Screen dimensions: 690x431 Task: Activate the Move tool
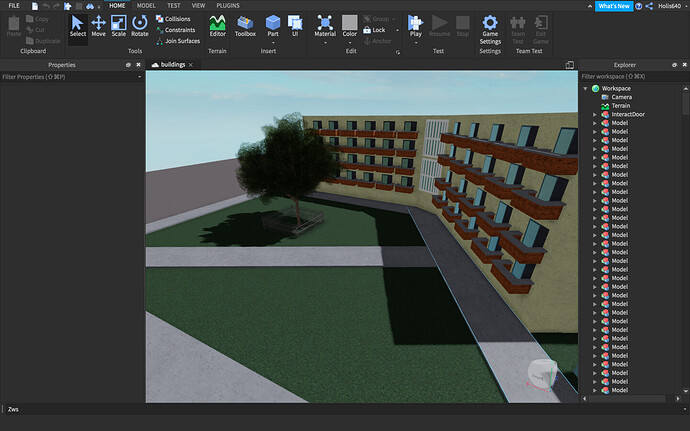pyautogui.click(x=99, y=26)
